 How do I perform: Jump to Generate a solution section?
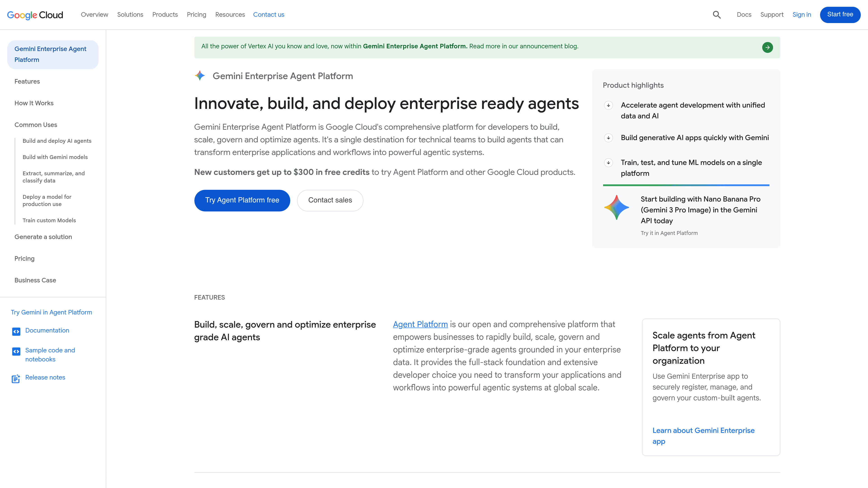pyautogui.click(x=43, y=237)
